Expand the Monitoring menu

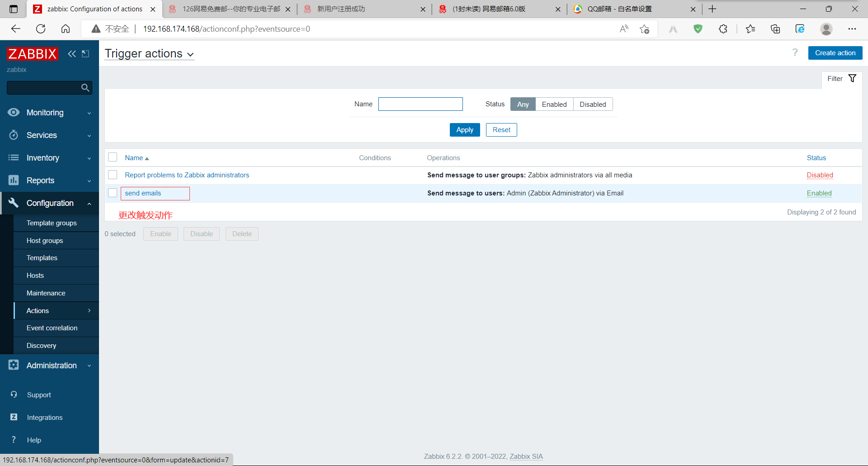(x=89, y=113)
